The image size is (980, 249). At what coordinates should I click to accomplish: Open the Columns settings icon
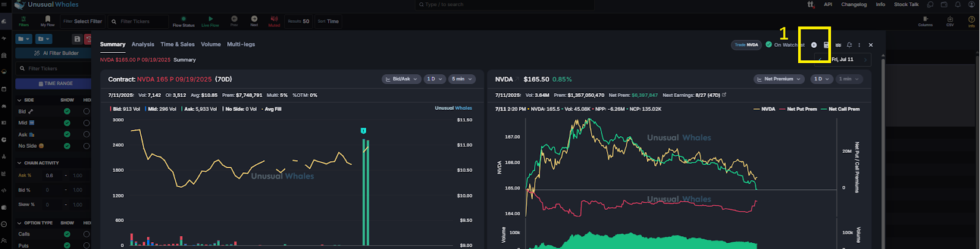coord(925,21)
